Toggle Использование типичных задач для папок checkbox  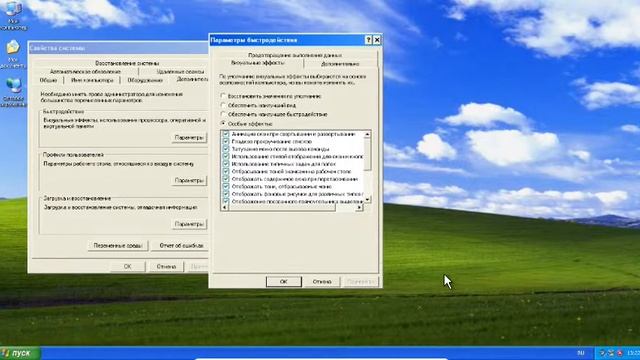pos(226,164)
